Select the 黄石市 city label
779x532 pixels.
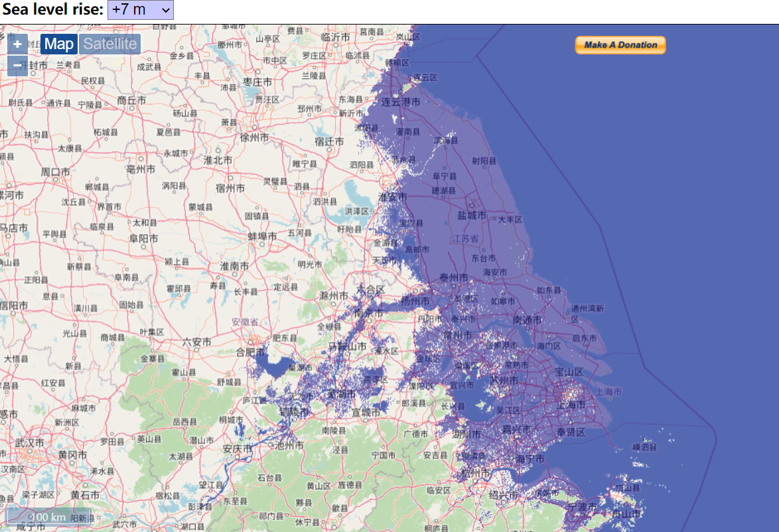pyautogui.click(x=85, y=495)
